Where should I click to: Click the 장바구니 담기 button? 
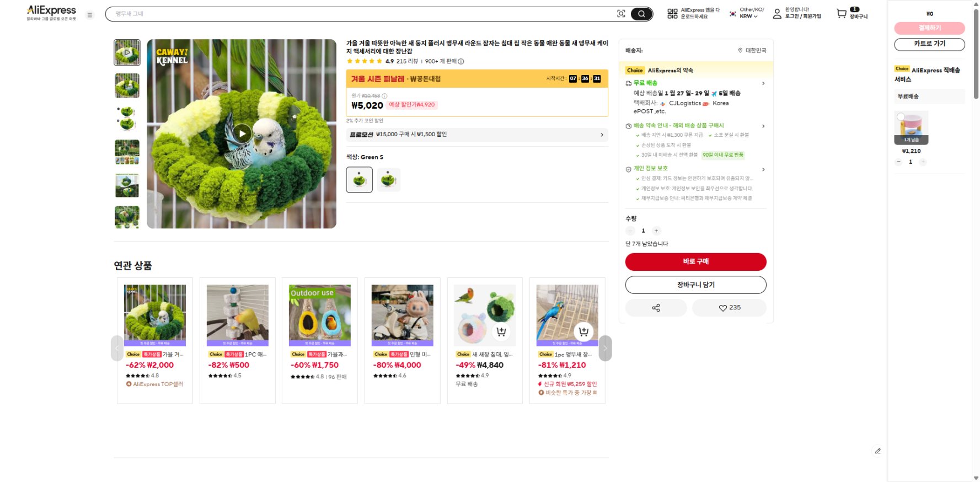[695, 285]
